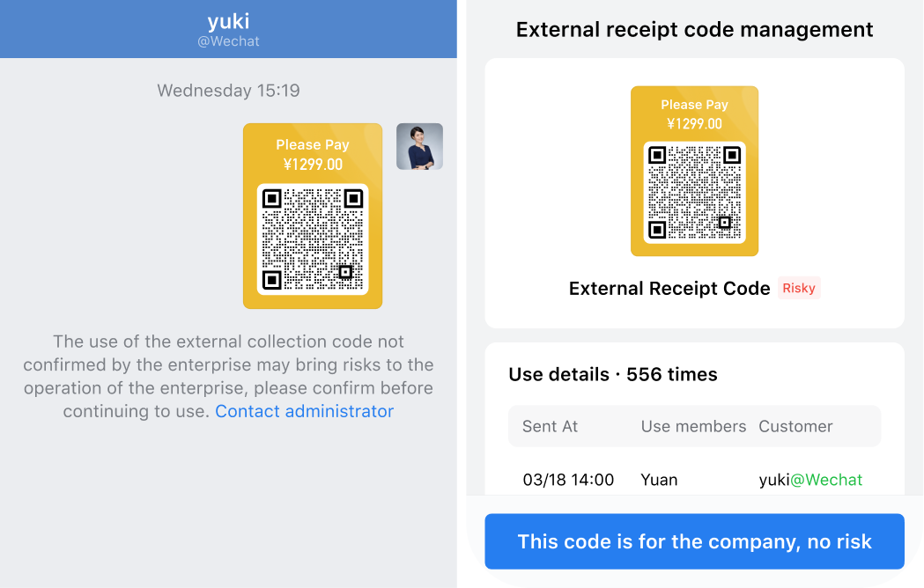
Task: Click the External Receipt Code label
Action: 669,288
